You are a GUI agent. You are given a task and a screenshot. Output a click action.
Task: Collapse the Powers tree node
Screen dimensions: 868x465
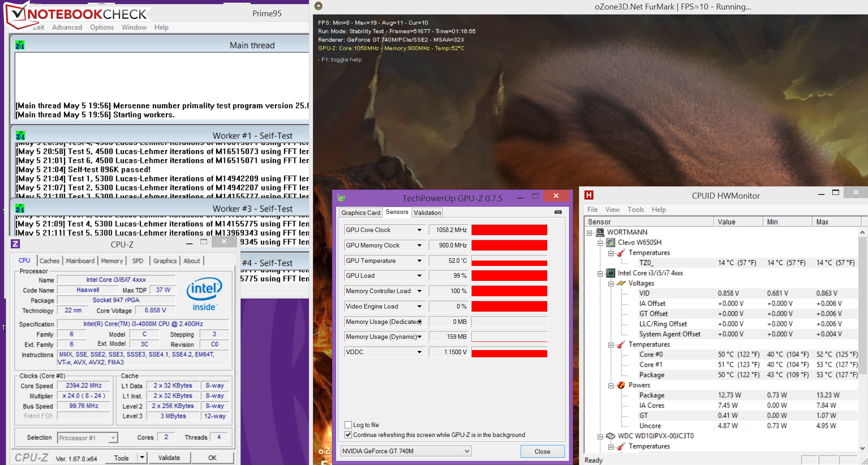click(611, 386)
